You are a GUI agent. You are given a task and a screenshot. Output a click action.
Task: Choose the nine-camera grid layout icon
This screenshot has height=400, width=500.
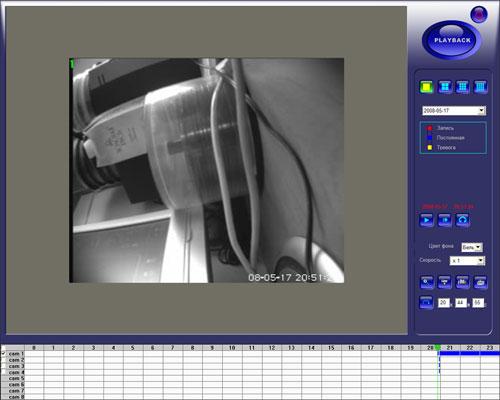click(x=462, y=87)
